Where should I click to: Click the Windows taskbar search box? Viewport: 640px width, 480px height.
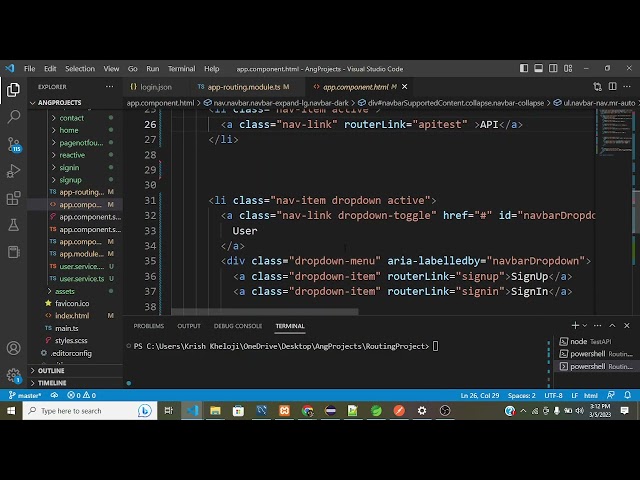[90, 411]
